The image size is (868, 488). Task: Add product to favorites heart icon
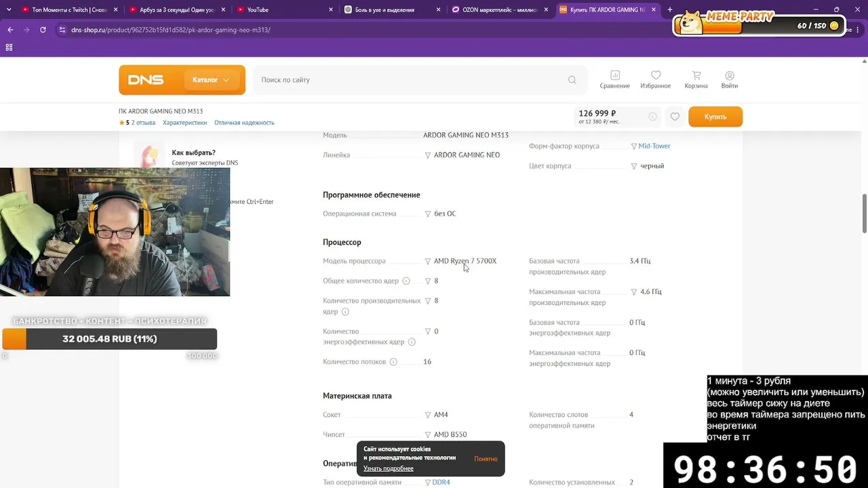(x=675, y=117)
